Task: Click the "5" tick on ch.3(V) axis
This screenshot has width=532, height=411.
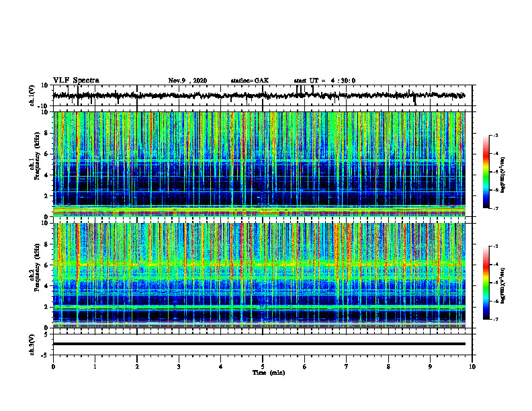Action: (x=47, y=334)
